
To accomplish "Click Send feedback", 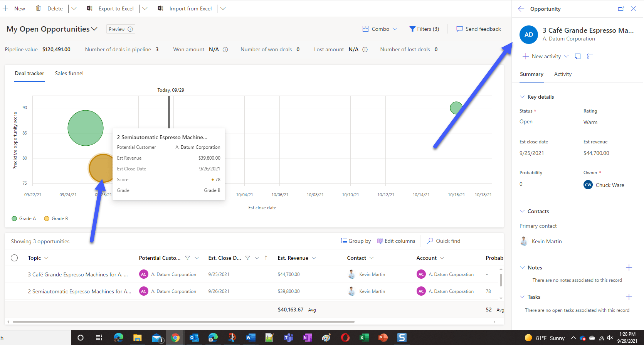I will point(479,29).
